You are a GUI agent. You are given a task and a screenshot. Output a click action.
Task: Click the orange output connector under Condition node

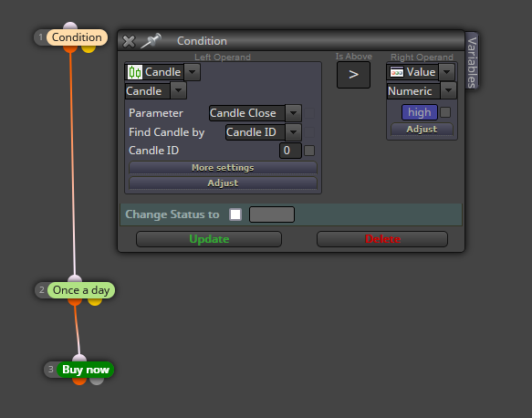click(70, 49)
